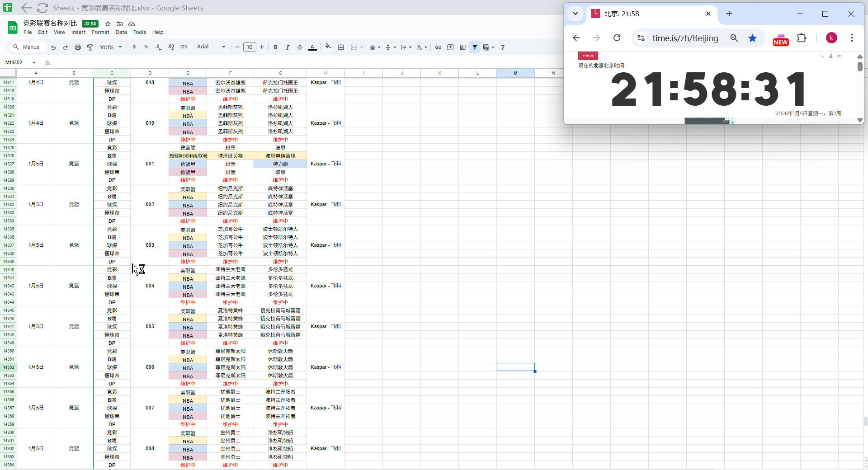Screen dimensions: 868x470
Task: Open the Help menu
Action: pyautogui.click(x=158, y=32)
